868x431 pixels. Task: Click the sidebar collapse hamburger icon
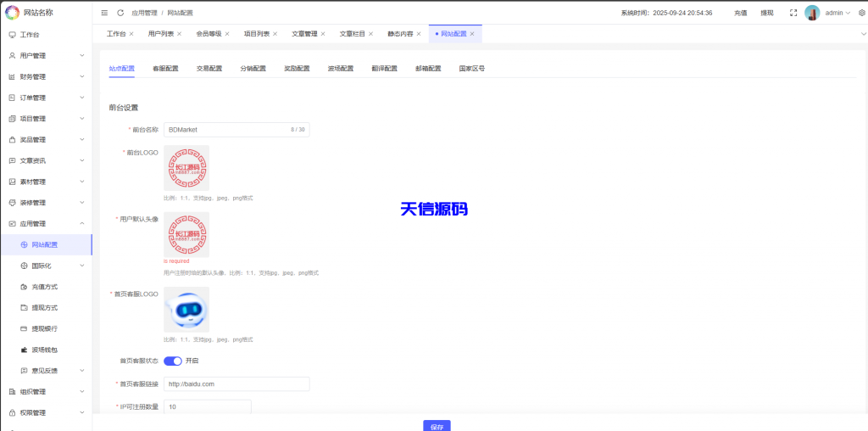(x=104, y=13)
